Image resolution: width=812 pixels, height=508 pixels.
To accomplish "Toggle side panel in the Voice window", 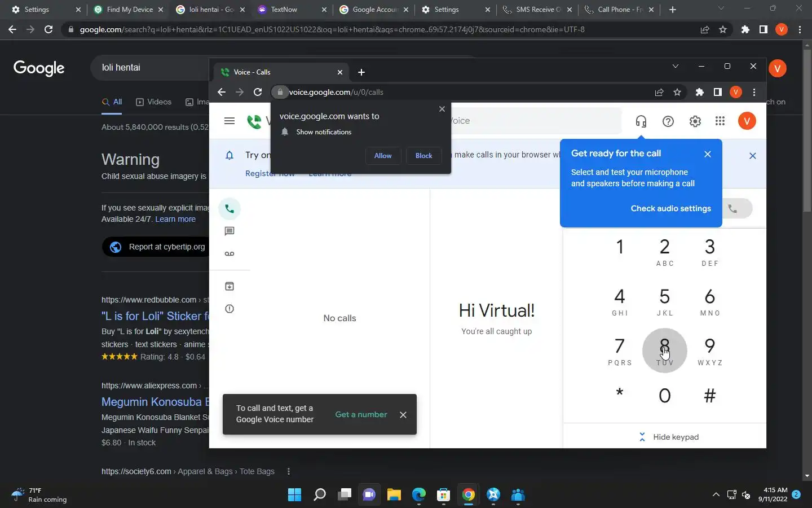I will (x=718, y=92).
